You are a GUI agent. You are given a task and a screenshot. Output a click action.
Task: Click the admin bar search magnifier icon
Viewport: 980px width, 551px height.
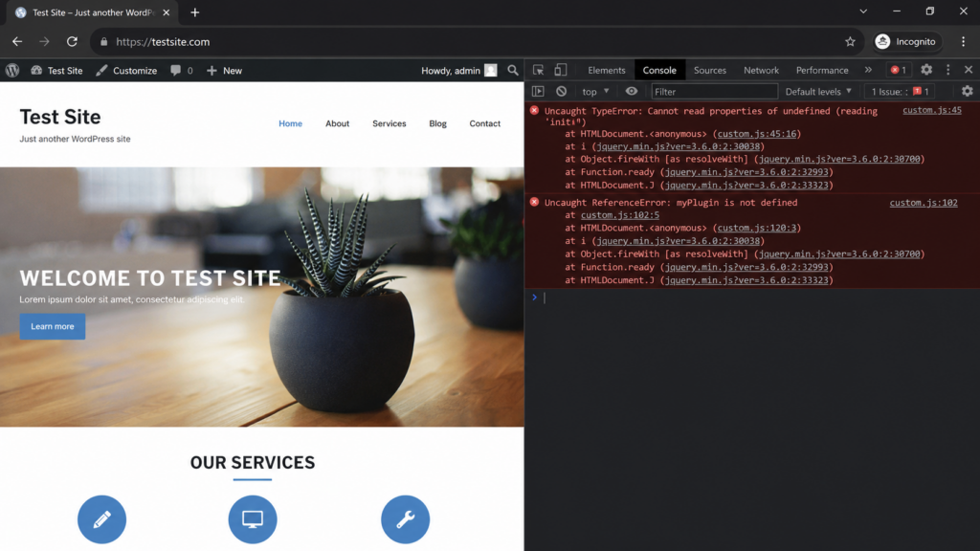pyautogui.click(x=513, y=71)
